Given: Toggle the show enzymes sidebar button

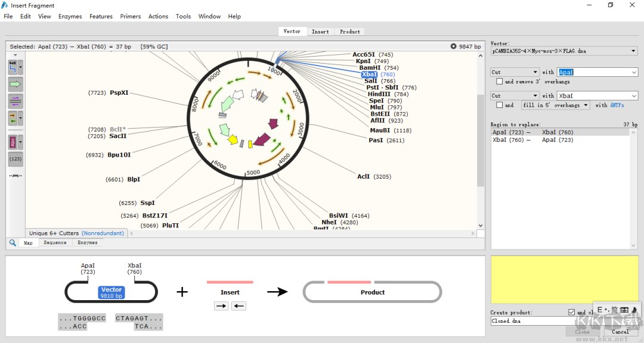Looking at the screenshot, I should tap(13, 67).
